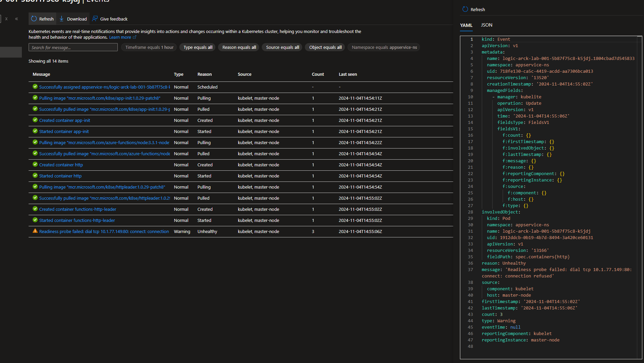Collapse the side panel with double chevron

point(16,19)
